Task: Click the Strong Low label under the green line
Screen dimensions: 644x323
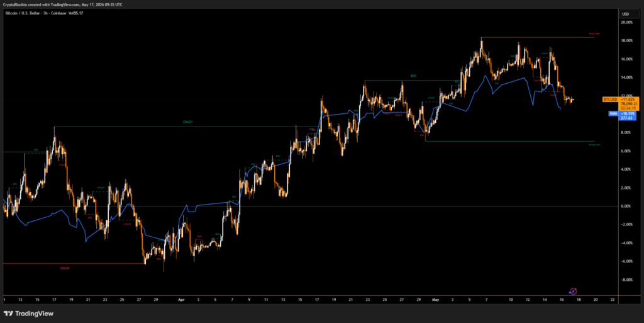Action: tap(594, 145)
